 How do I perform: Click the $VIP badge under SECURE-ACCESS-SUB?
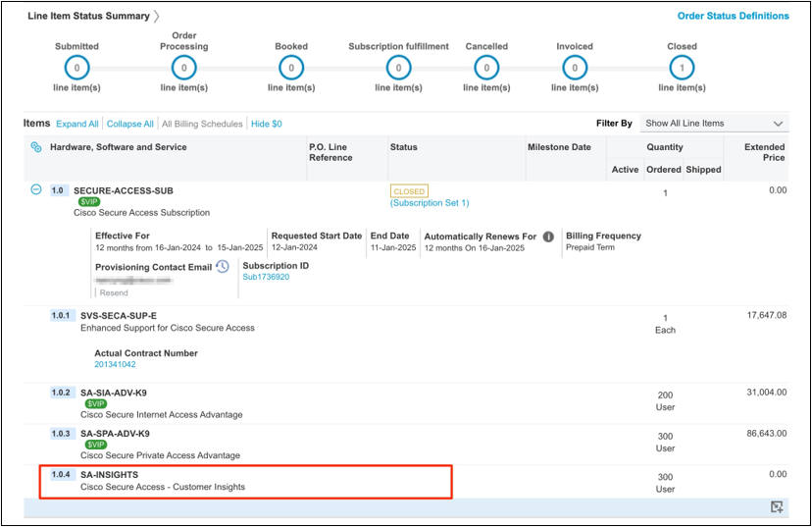coord(89,201)
